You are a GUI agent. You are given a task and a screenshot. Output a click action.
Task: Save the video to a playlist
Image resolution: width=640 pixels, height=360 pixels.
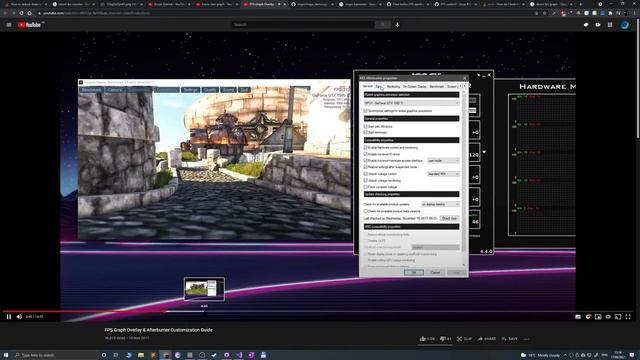(x=510, y=339)
